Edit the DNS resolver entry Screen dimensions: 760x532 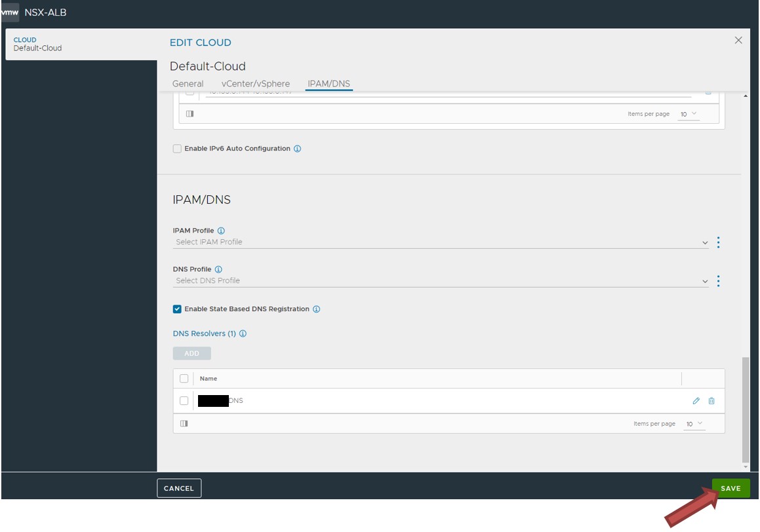point(696,401)
